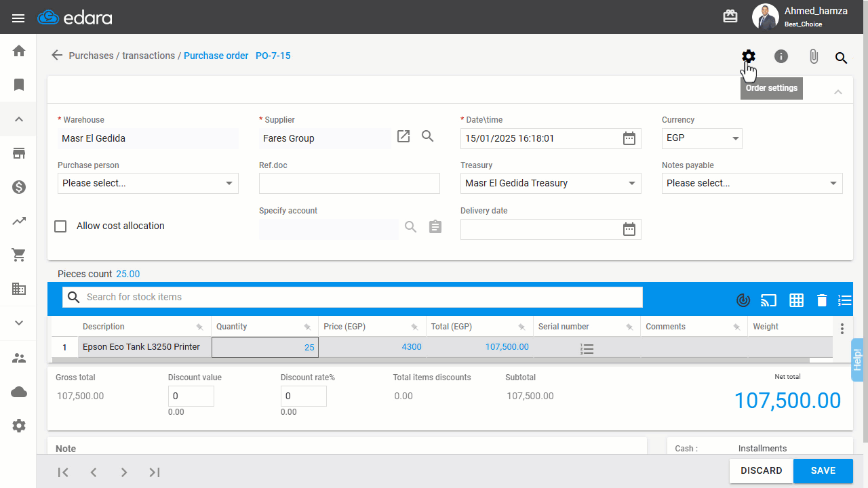Viewport: 868px width, 488px height.
Task: Click the top-right search magnifier icon
Action: pos(841,58)
